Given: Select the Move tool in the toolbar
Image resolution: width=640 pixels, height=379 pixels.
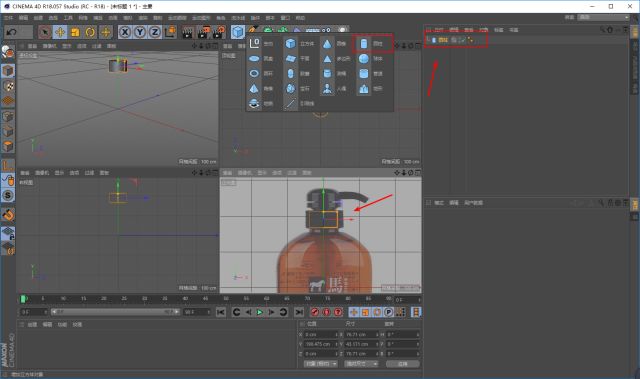Looking at the screenshot, I should (x=60, y=32).
